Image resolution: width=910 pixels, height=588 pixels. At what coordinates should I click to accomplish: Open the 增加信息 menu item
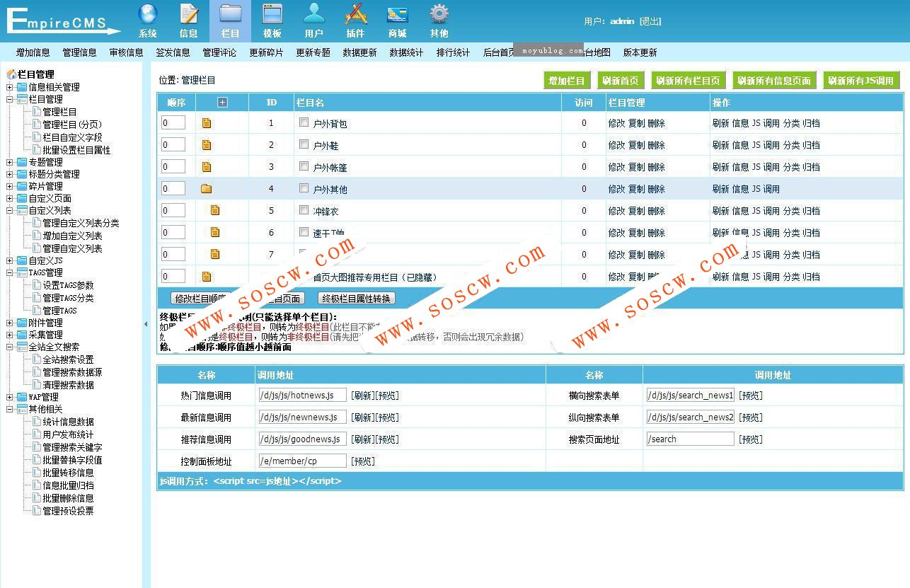(x=33, y=52)
